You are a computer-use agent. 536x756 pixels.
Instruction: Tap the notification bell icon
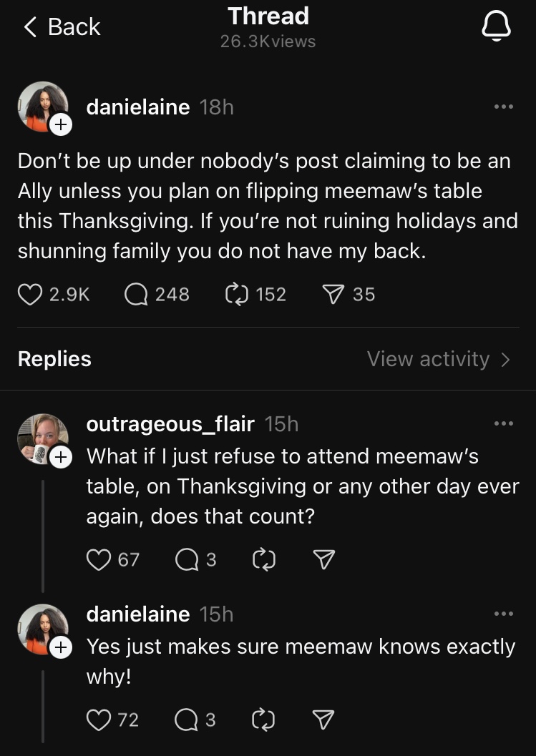tap(497, 26)
